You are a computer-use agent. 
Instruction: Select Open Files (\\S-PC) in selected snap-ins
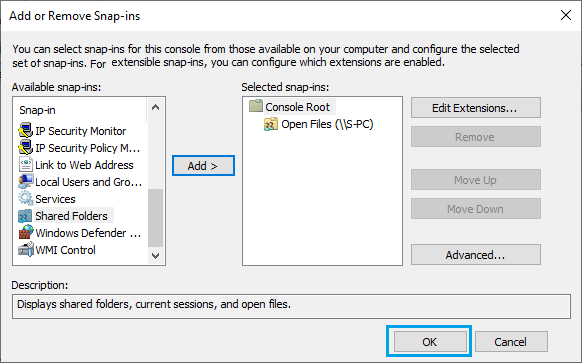(x=318, y=124)
